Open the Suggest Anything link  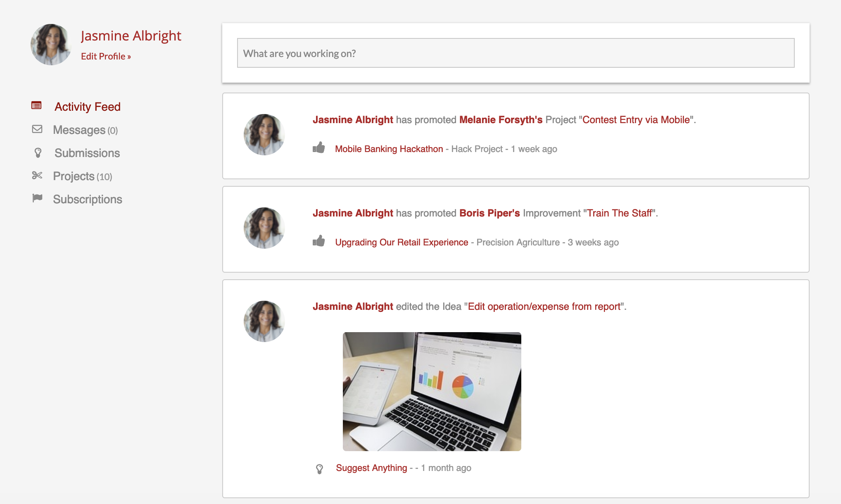371,468
